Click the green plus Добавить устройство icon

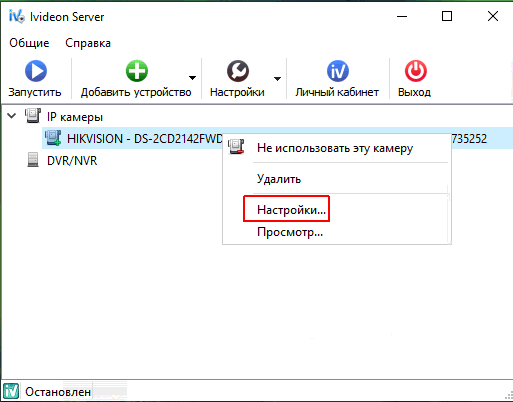(137, 71)
